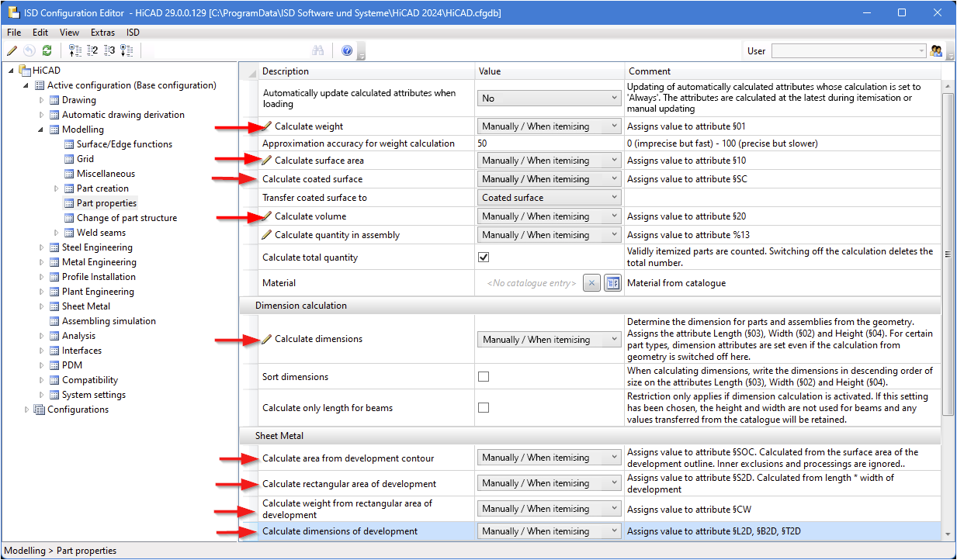Click the expand all tree levels icon
957x560 pixels.
click(x=127, y=50)
